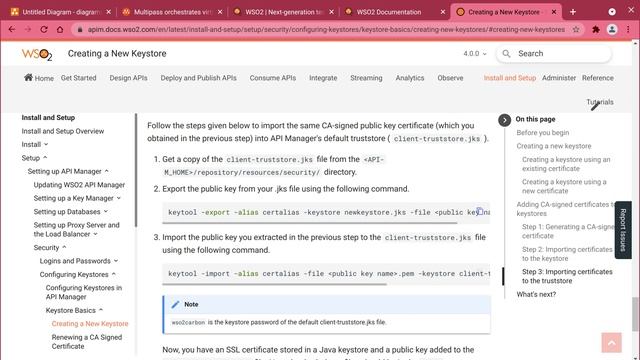Click the WSO2 logo
640x360 pixels.
[x=37, y=54]
